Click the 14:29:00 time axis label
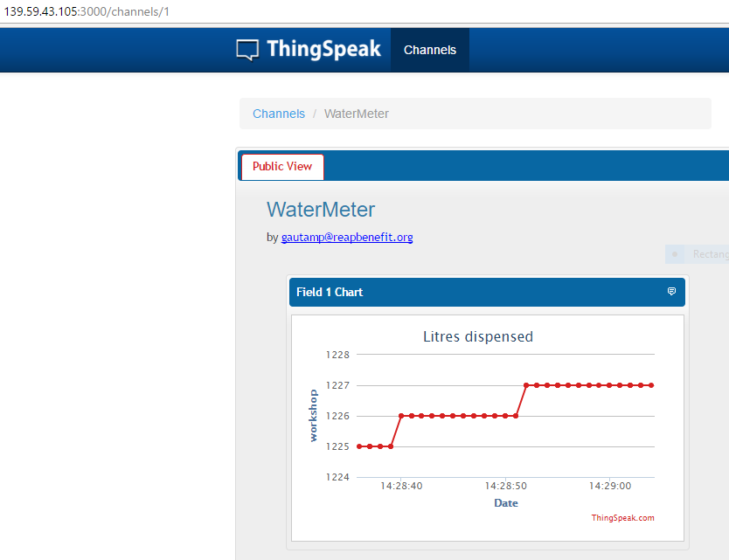 (610, 486)
